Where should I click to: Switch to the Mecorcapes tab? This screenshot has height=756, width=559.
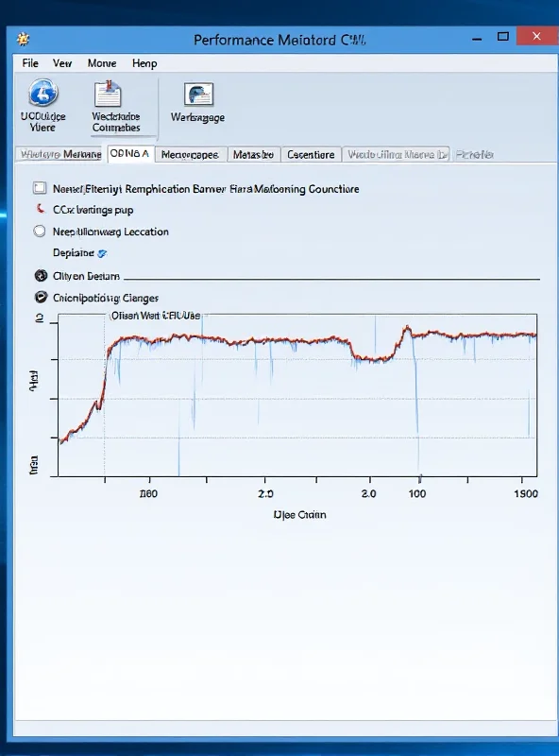click(190, 155)
